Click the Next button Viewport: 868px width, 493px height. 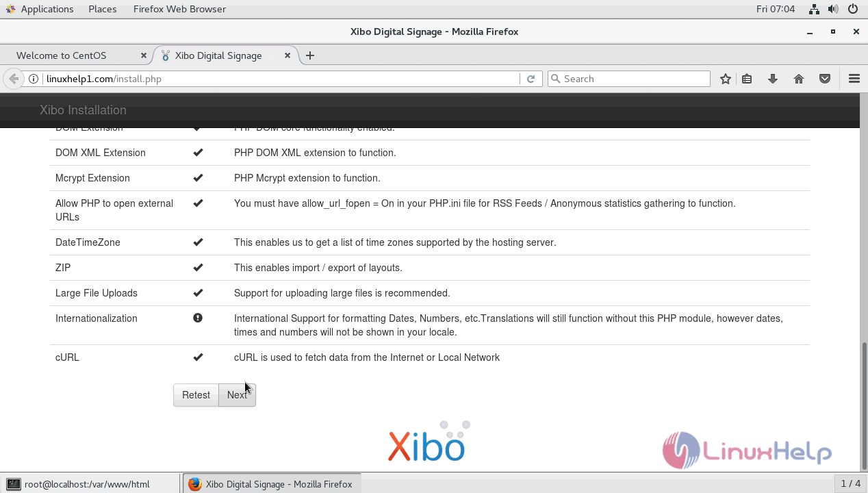pyautogui.click(x=237, y=394)
